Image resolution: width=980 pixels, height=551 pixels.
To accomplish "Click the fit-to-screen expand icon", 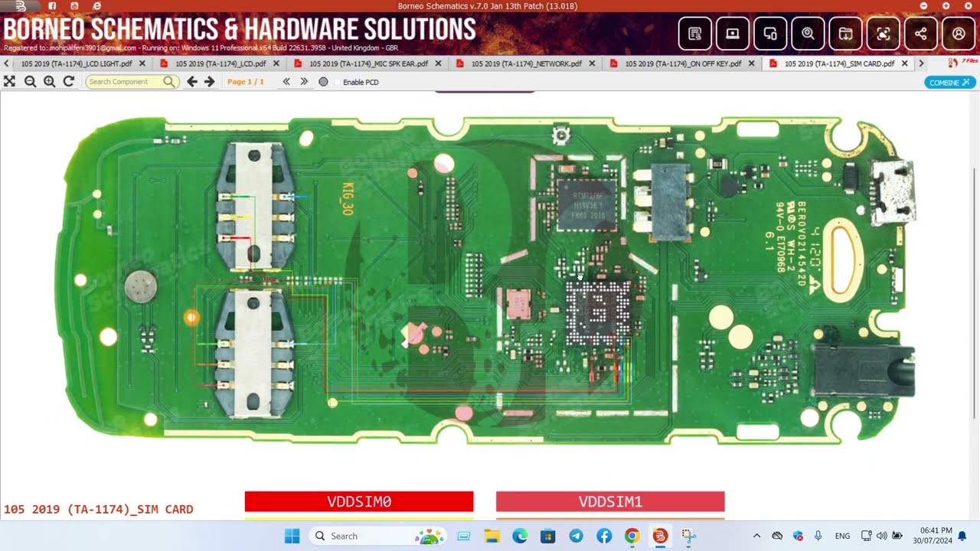I will click(9, 81).
